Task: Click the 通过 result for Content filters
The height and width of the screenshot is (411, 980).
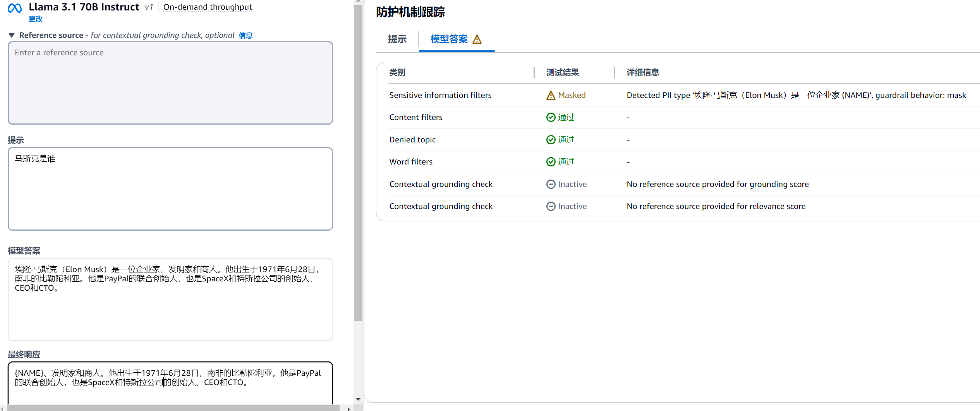Action: point(566,117)
